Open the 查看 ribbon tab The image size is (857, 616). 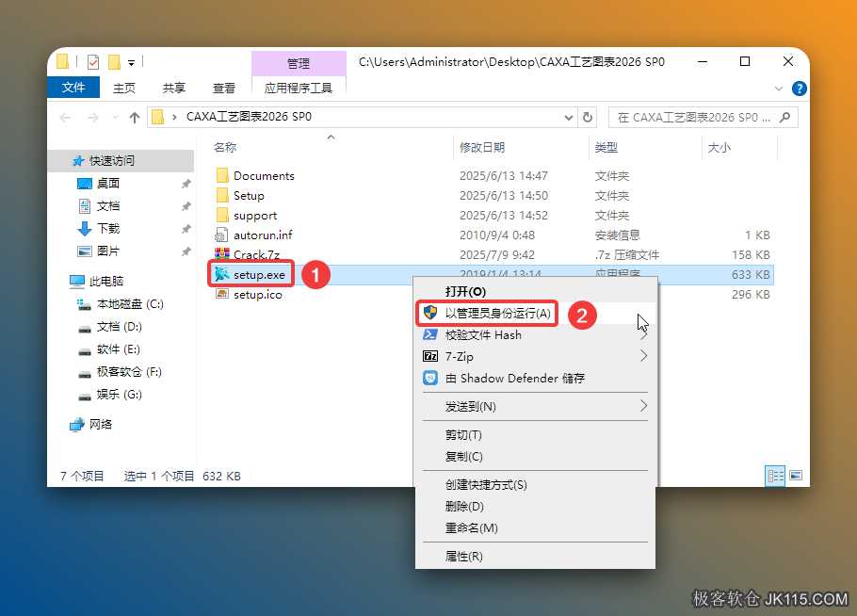coord(223,88)
